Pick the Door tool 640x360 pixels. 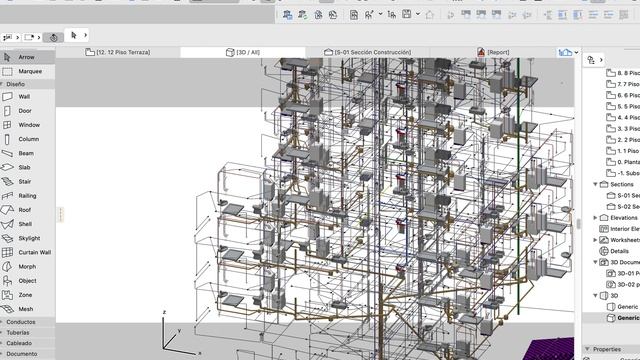point(27,111)
